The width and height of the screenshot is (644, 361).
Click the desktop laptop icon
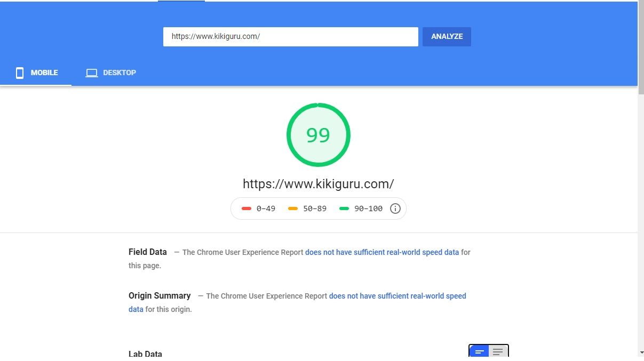[92, 73]
